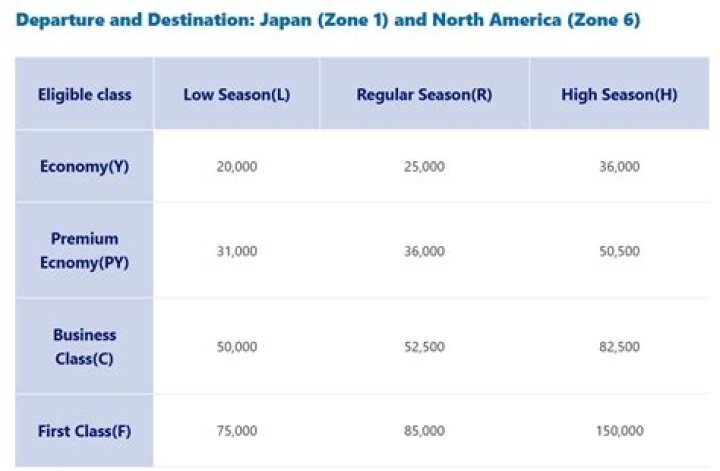Select the Business Class(C) row header
This screenshot has height=471, width=720.
pos(84,346)
